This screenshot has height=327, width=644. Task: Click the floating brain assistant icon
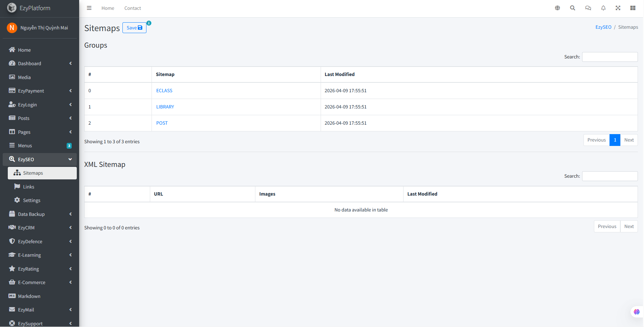pyautogui.click(x=636, y=312)
